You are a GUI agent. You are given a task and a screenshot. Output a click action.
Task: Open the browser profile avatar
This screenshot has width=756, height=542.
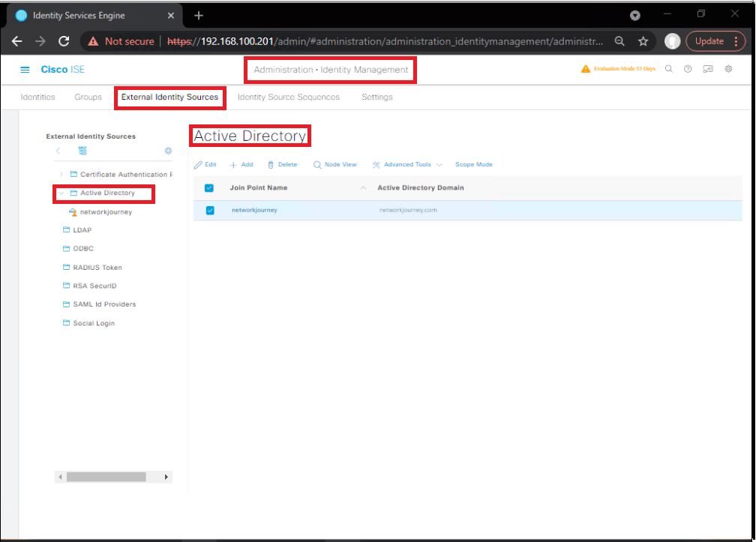[x=672, y=41]
